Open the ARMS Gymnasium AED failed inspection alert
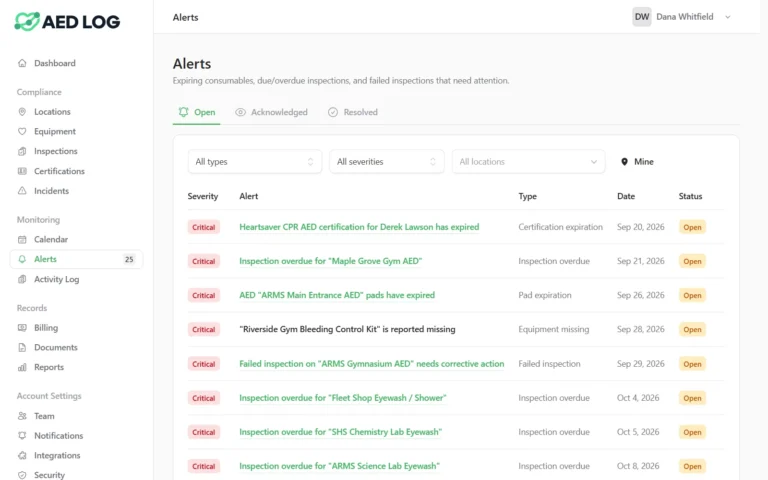The height and width of the screenshot is (480, 768). tap(371, 363)
